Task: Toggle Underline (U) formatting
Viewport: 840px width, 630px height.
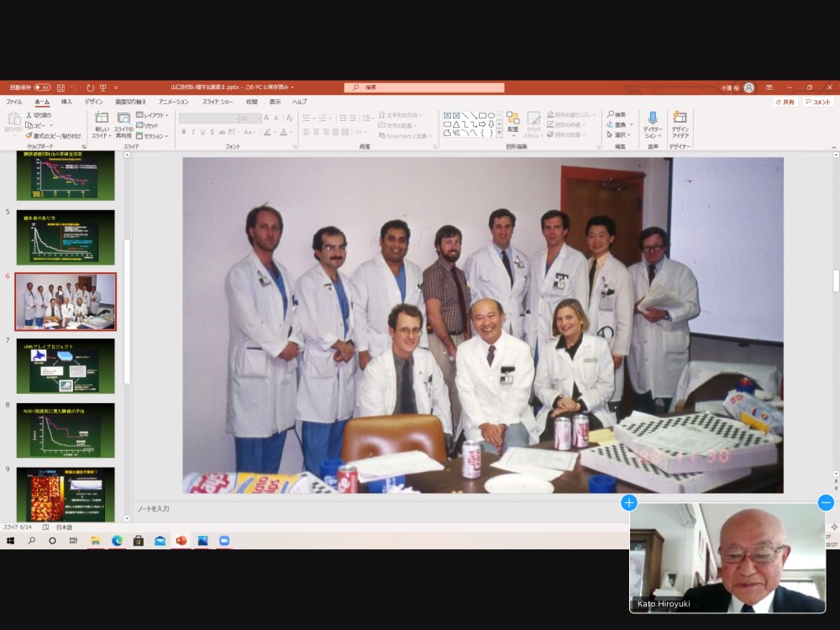Action: 202,132
